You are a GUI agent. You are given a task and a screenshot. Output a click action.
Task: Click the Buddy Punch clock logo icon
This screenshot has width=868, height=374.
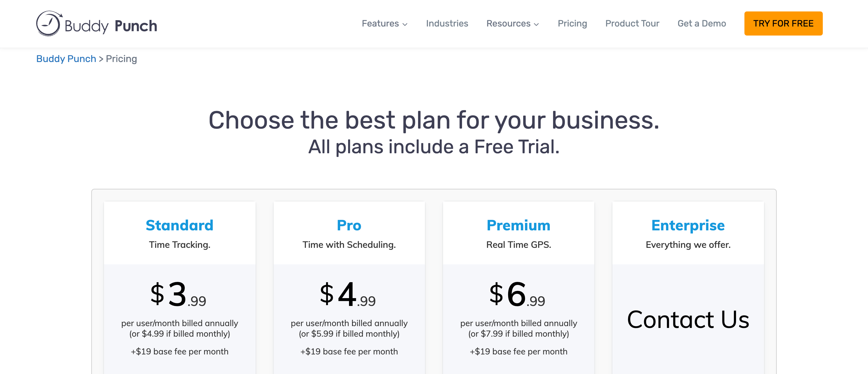49,23
